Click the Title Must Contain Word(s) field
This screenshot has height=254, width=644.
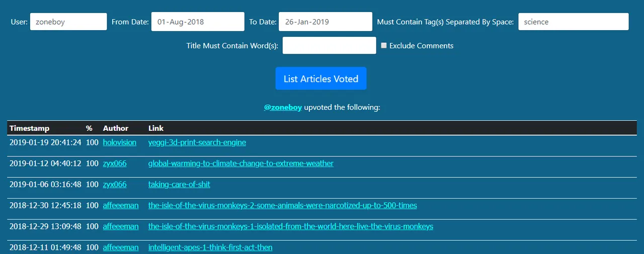330,45
